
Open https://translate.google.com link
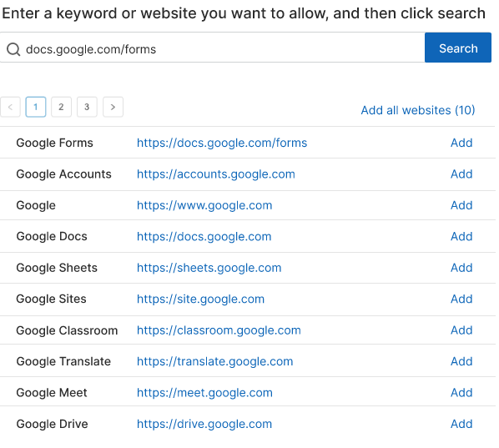(x=214, y=362)
